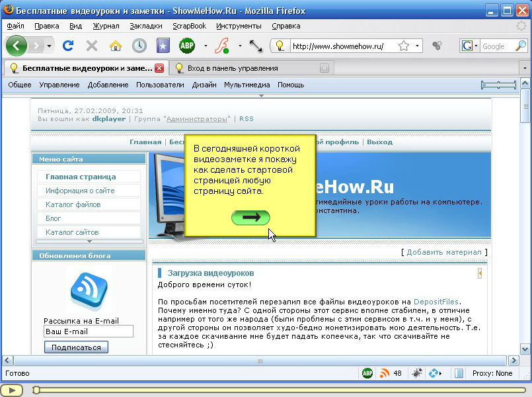Click the lightbulb site icon in address bar
Screen dimensions: 532x397
point(280,46)
